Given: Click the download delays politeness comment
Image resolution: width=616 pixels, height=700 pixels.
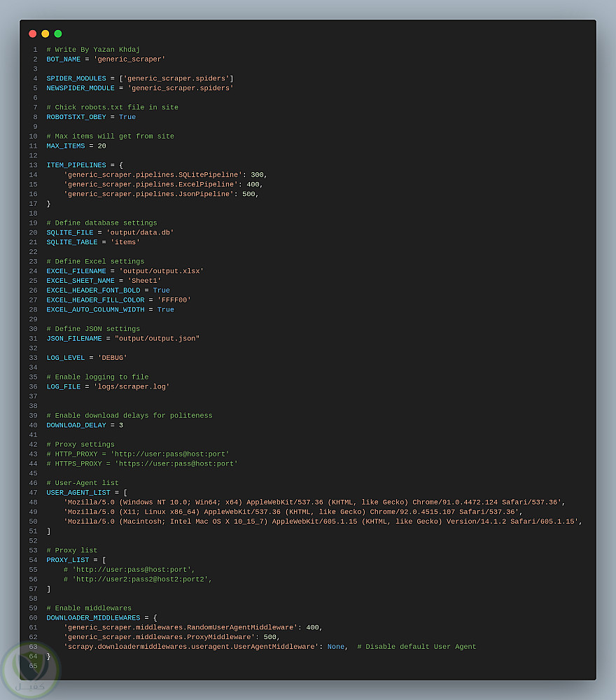Looking at the screenshot, I should coord(129,416).
